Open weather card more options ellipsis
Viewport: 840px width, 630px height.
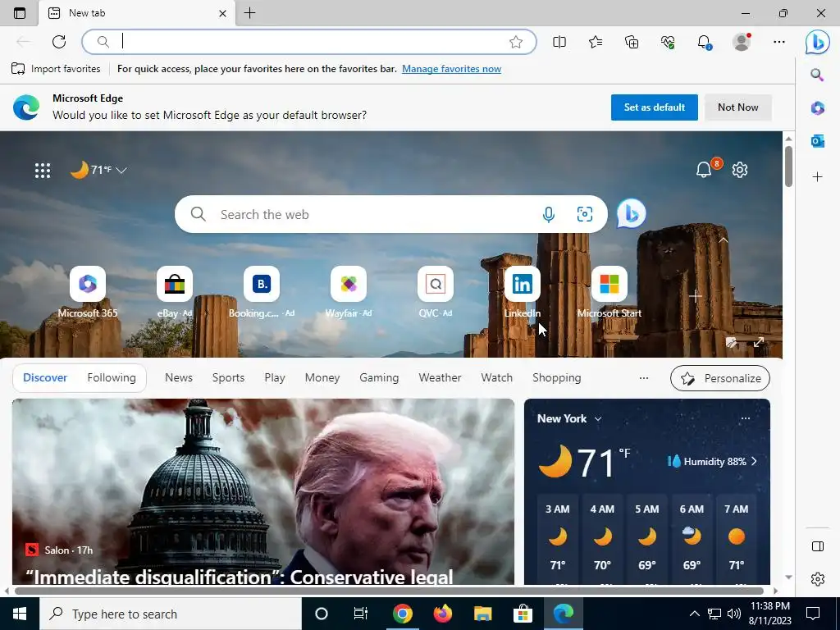(745, 418)
